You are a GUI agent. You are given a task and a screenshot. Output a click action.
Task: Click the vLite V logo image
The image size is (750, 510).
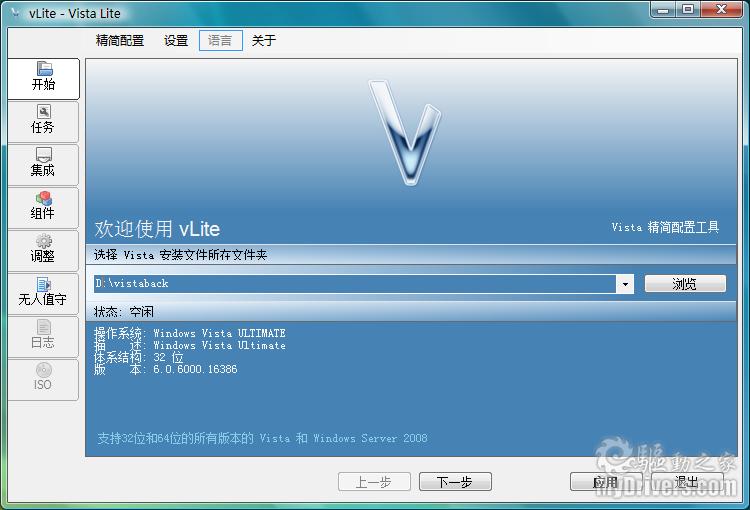coord(406,132)
